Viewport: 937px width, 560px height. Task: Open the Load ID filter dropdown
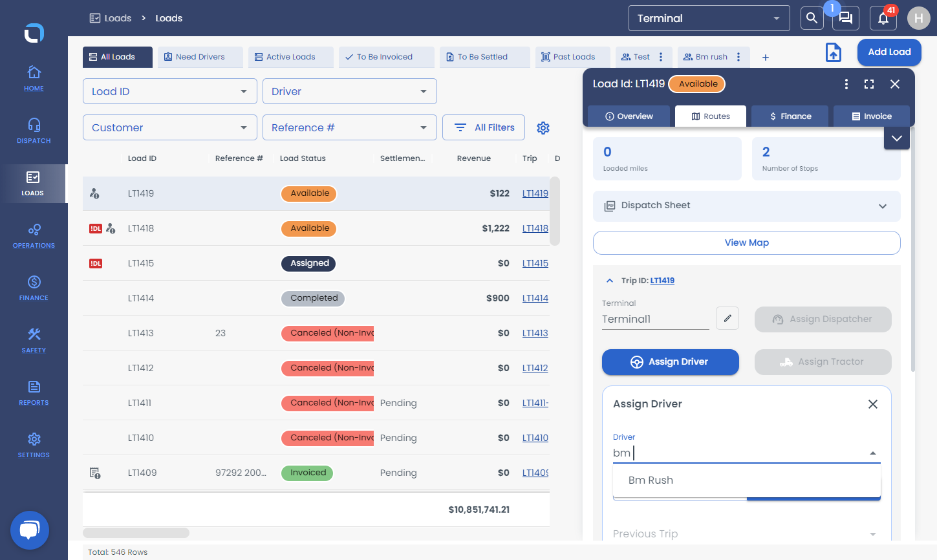[170, 91]
